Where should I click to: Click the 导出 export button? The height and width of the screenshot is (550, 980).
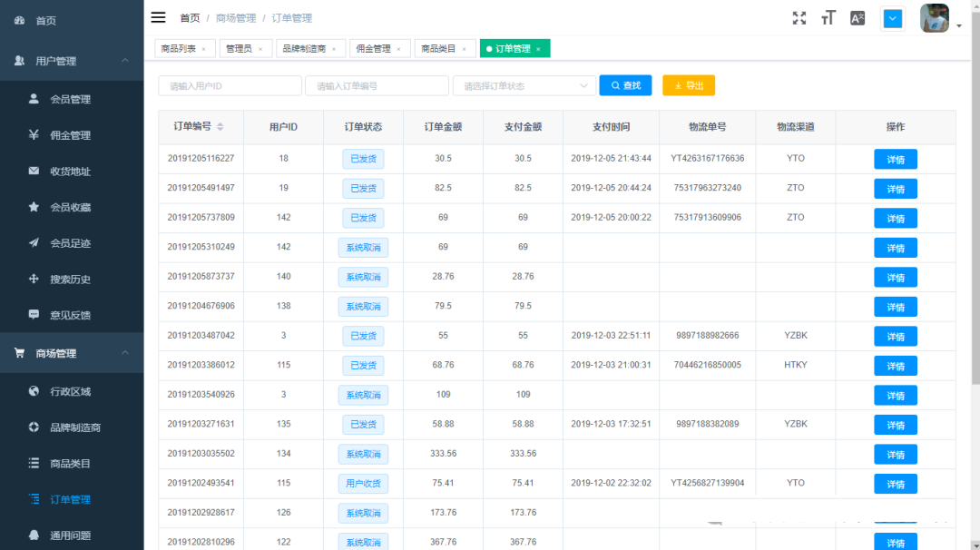pyautogui.click(x=689, y=85)
